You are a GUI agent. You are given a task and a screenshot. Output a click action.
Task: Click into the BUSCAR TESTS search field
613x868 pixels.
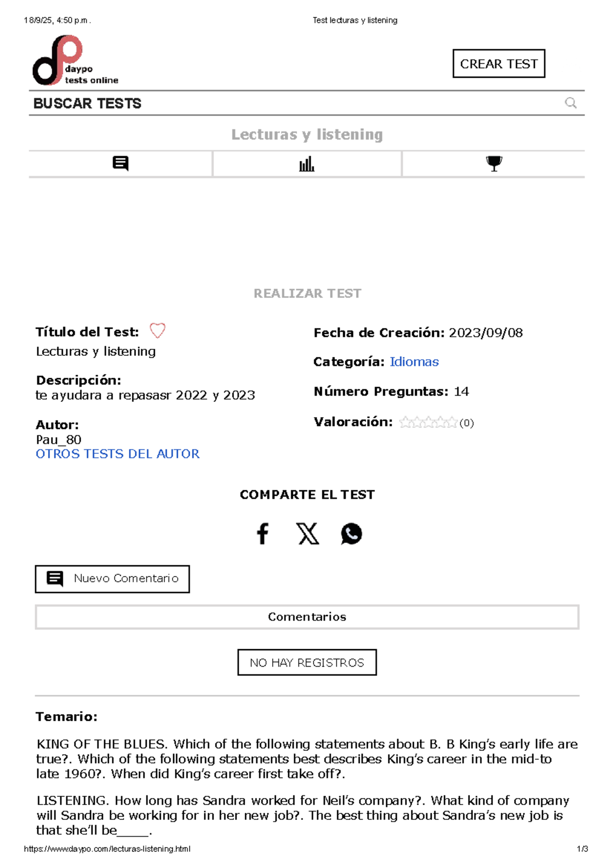tap(306, 103)
